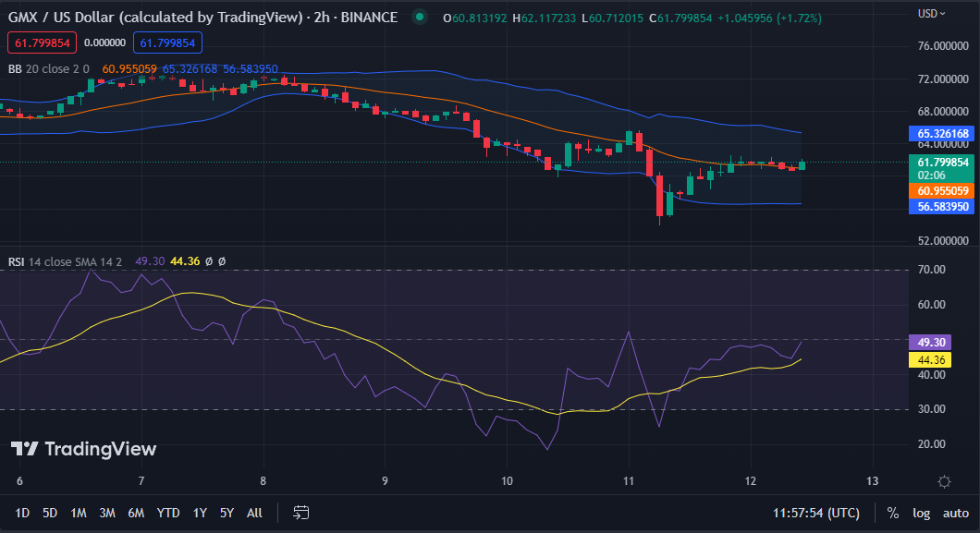Toggle auto scale mode
This screenshot has width=980, height=533.
pos(956,513)
